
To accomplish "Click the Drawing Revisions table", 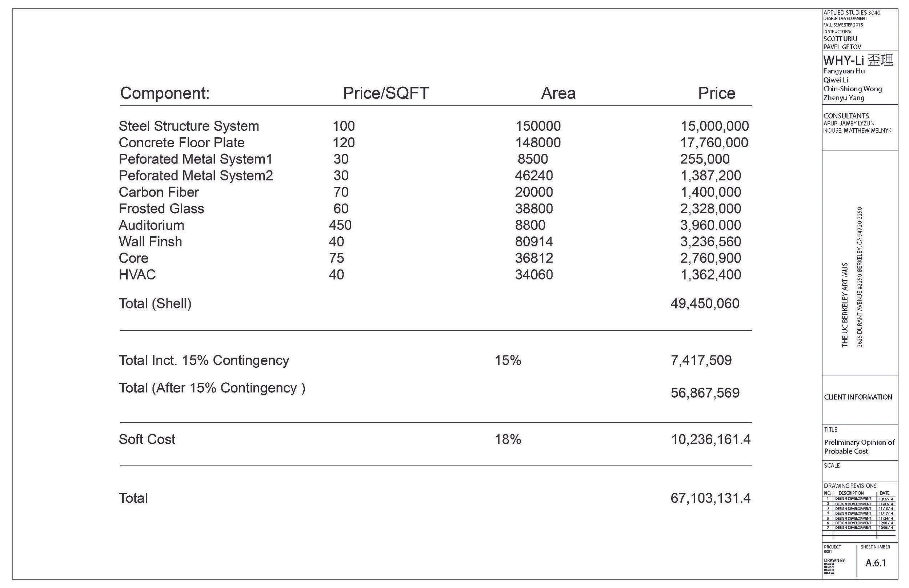I will point(859,511).
